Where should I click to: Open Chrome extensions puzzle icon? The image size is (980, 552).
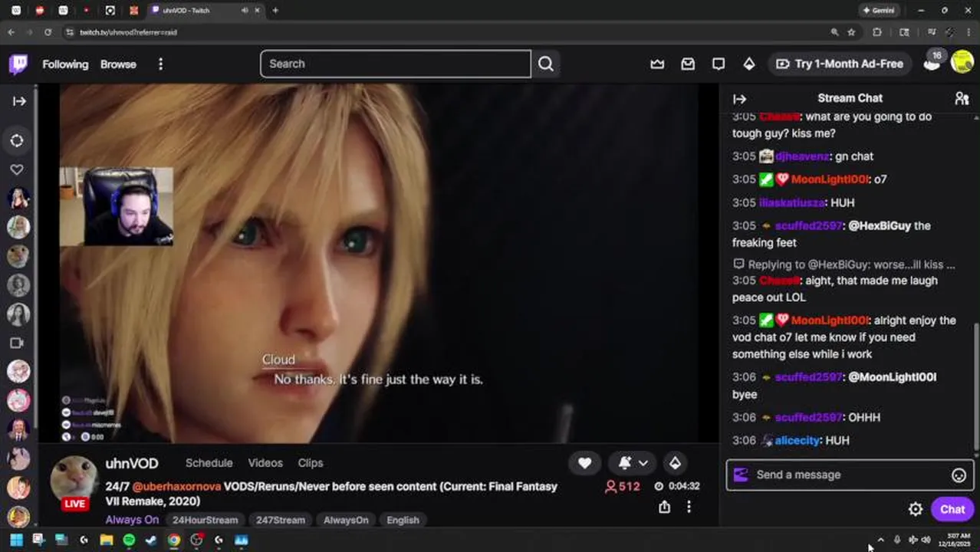pyautogui.click(x=877, y=32)
